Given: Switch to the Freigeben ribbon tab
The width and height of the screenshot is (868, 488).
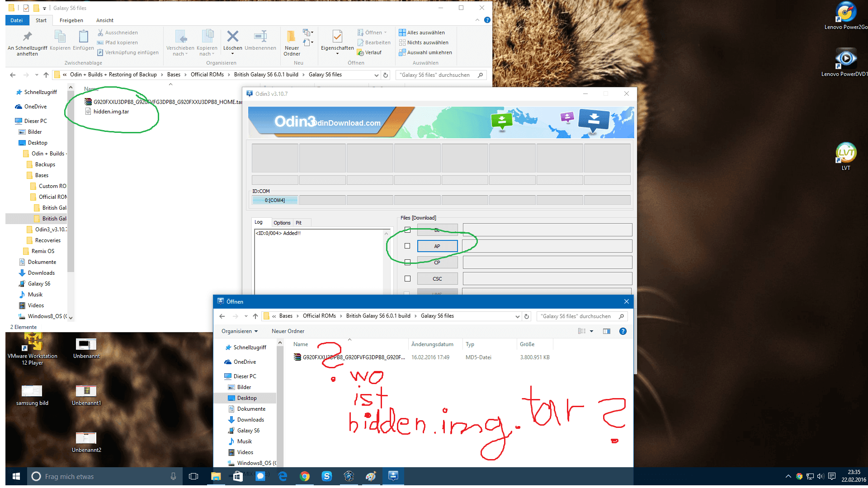Looking at the screenshot, I should click(x=71, y=20).
